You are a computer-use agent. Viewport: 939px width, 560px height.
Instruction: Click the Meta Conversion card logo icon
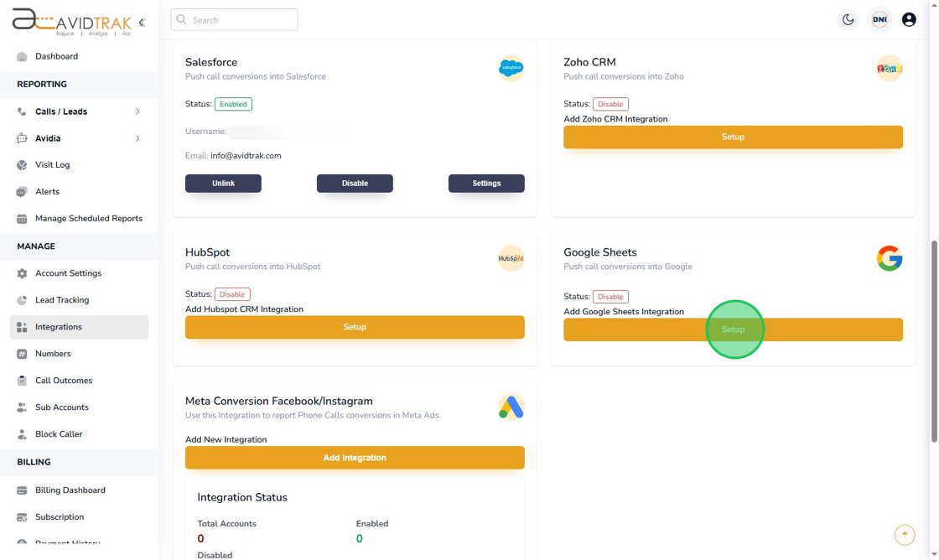click(x=511, y=407)
